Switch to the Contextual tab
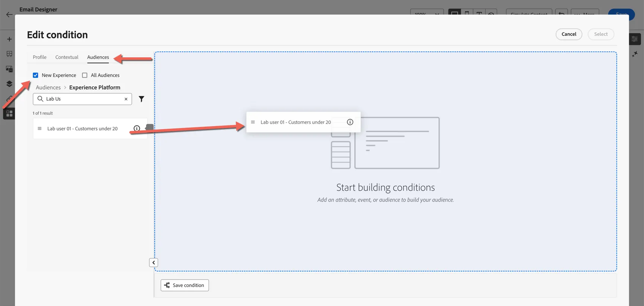644x306 pixels. coord(67,57)
